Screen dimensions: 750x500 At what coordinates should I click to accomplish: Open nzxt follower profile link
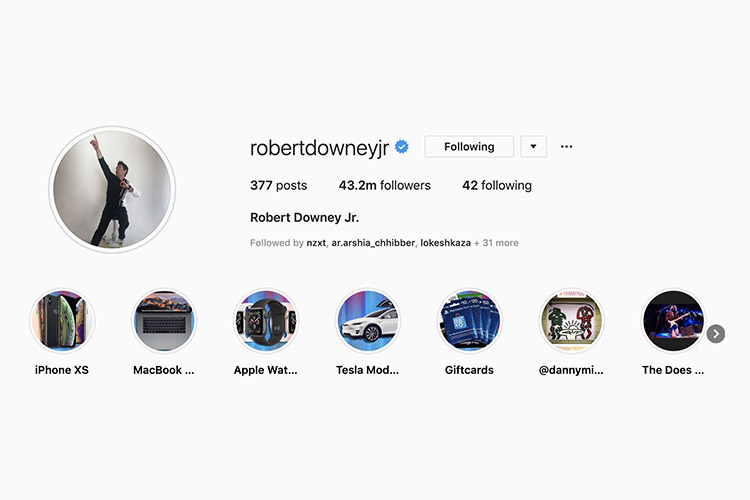(x=316, y=243)
